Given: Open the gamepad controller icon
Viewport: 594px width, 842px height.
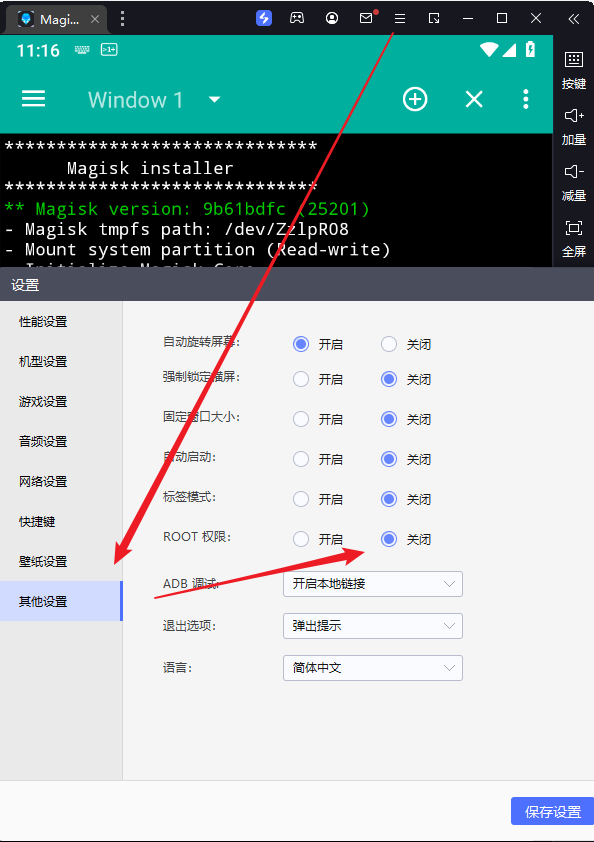Looking at the screenshot, I should (x=297, y=18).
